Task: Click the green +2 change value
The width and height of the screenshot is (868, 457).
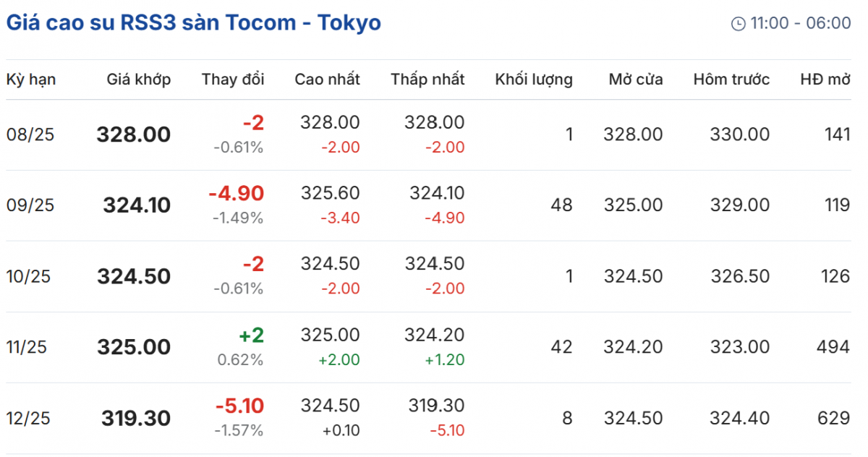Action: pyautogui.click(x=251, y=335)
